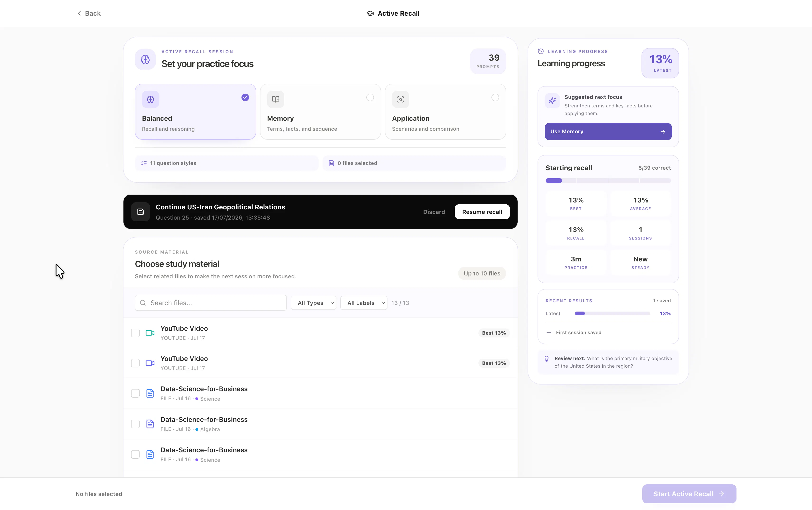Click the Review next question text
The image size is (812, 510).
click(x=613, y=362)
